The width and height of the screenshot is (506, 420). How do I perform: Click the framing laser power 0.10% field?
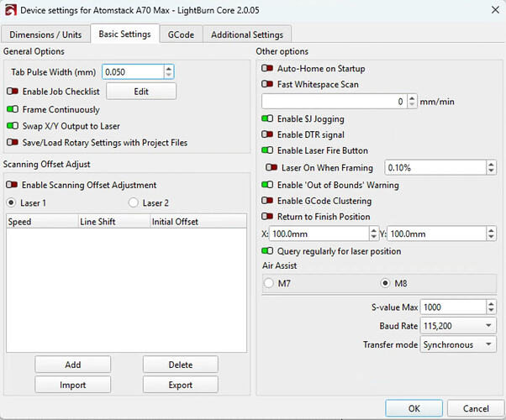point(435,167)
